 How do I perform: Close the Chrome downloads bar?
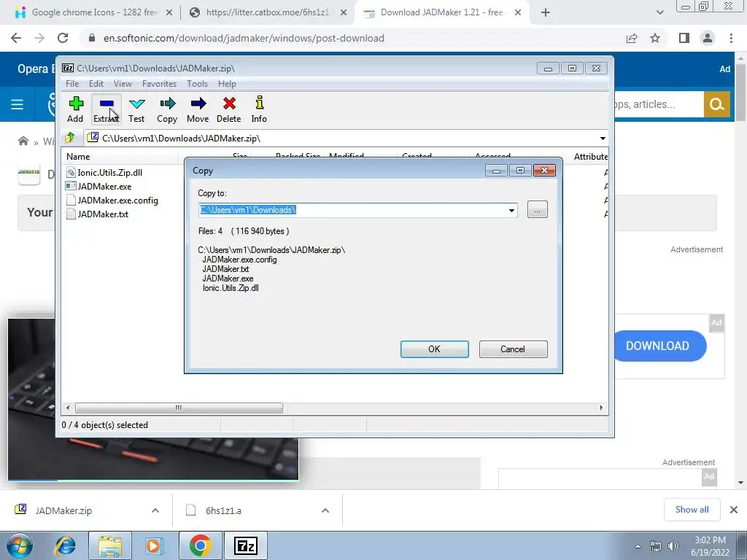(734, 510)
